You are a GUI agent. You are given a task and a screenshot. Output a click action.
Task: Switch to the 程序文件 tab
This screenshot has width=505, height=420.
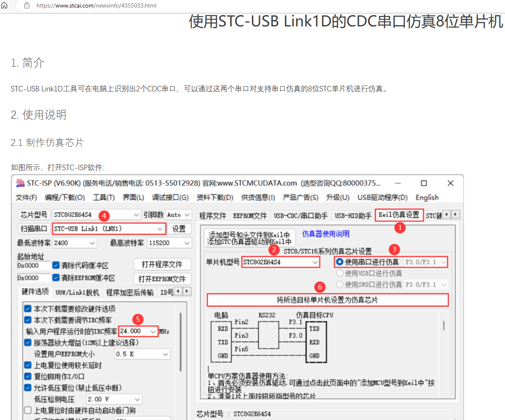212,215
